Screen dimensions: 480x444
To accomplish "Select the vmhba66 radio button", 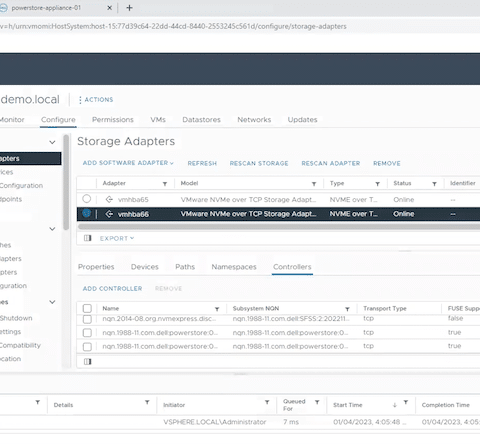I will tap(87, 213).
